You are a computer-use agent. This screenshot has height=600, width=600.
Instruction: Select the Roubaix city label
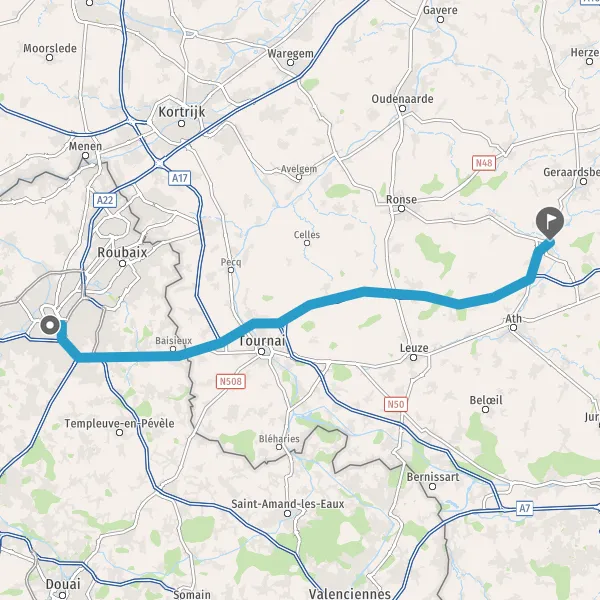pyautogui.click(x=122, y=252)
